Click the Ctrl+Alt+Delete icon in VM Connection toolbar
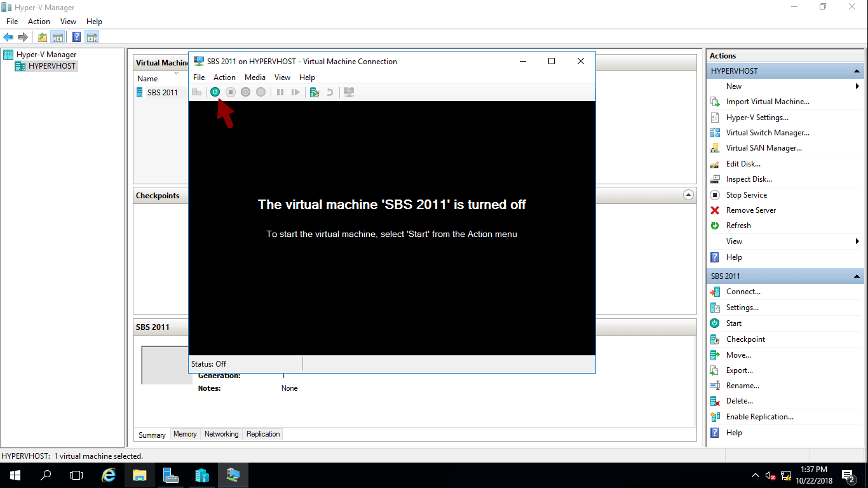868x488 pixels. pos(197,92)
